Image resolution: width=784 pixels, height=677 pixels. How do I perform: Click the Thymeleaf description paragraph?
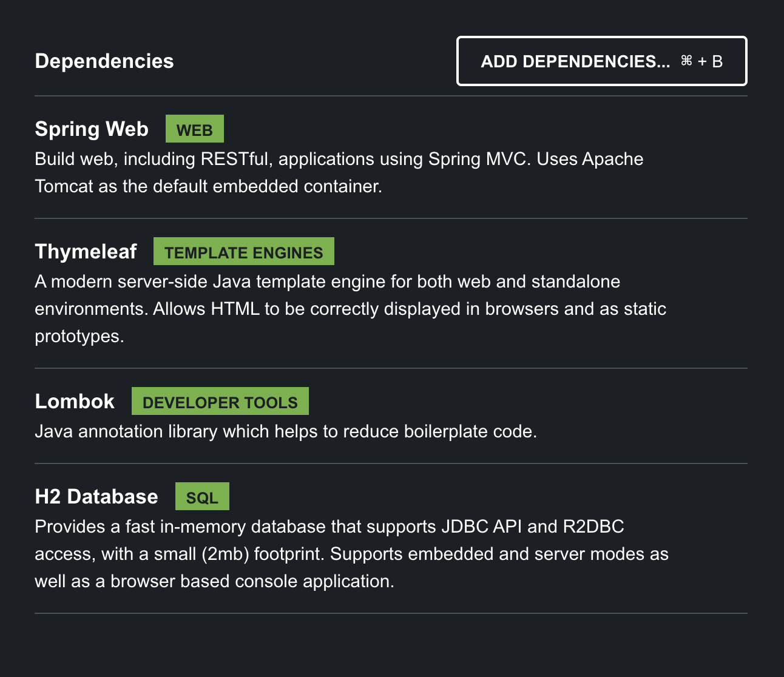351,309
